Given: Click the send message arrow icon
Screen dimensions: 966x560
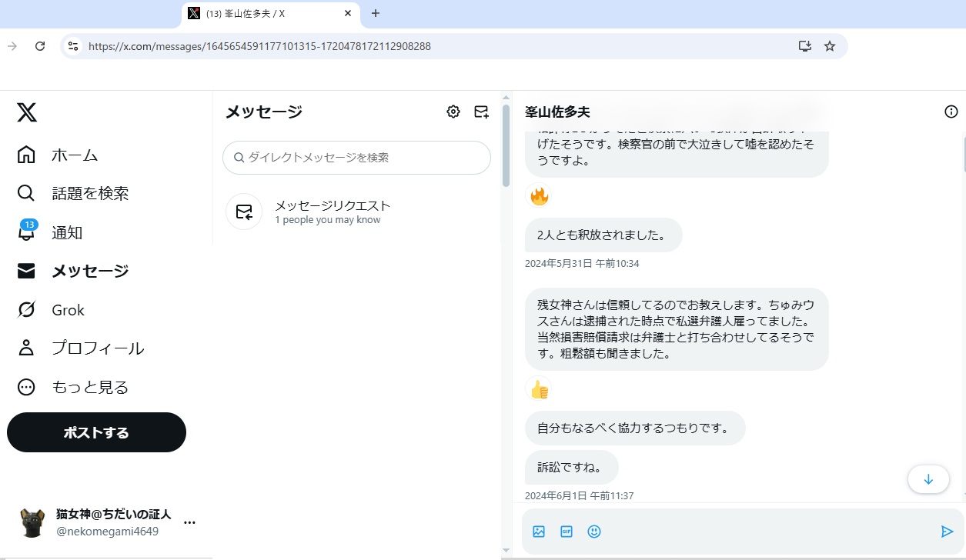Looking at the screenshot, I should pyautogui.click(x=947, y=532).
